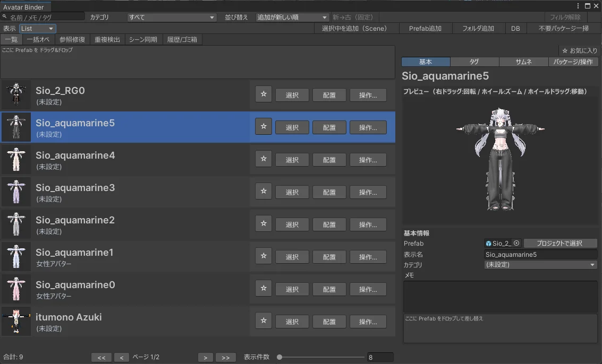Open the 重複検出 tab
602x364 pixels.
(x=107, y=39)
